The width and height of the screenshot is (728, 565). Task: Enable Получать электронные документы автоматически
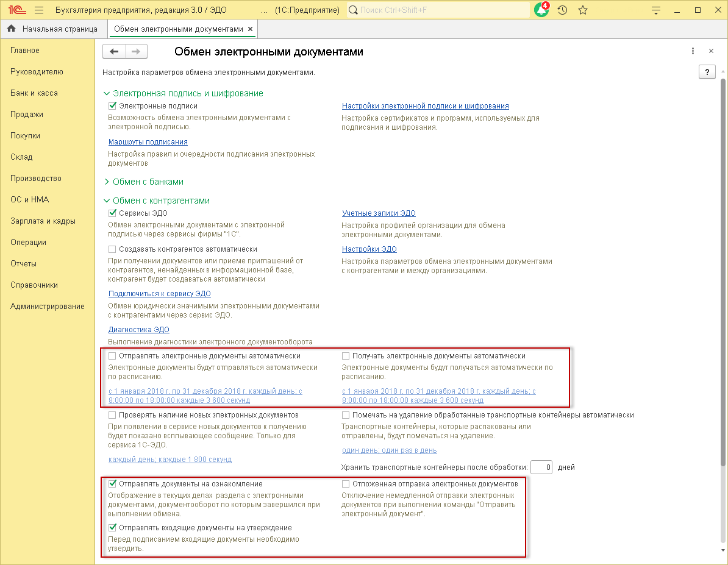coord(346,356)
